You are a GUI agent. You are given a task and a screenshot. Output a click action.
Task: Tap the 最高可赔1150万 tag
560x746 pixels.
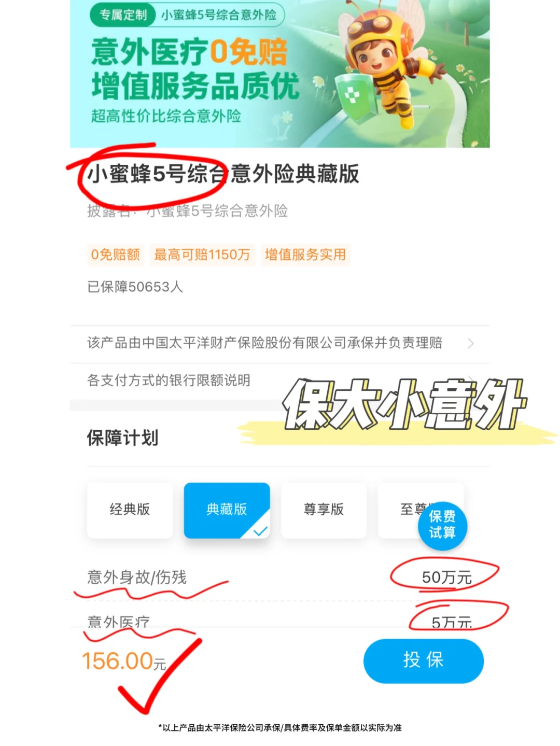202,255
